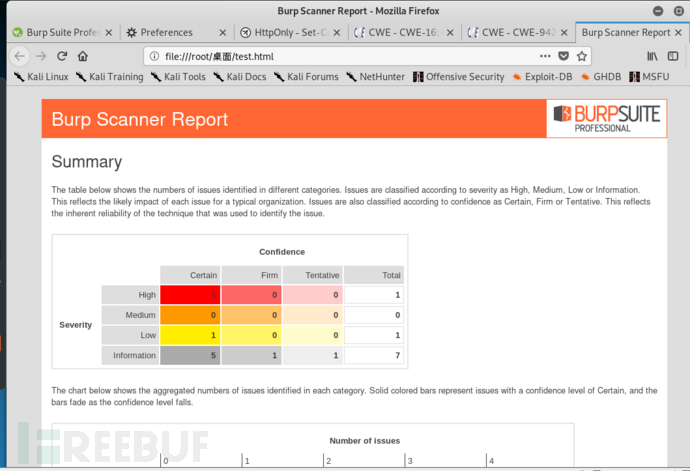The height and width of the screenshot is (471, 690).
Task: Show site information icon in address bar
Action: click(154, 56)
